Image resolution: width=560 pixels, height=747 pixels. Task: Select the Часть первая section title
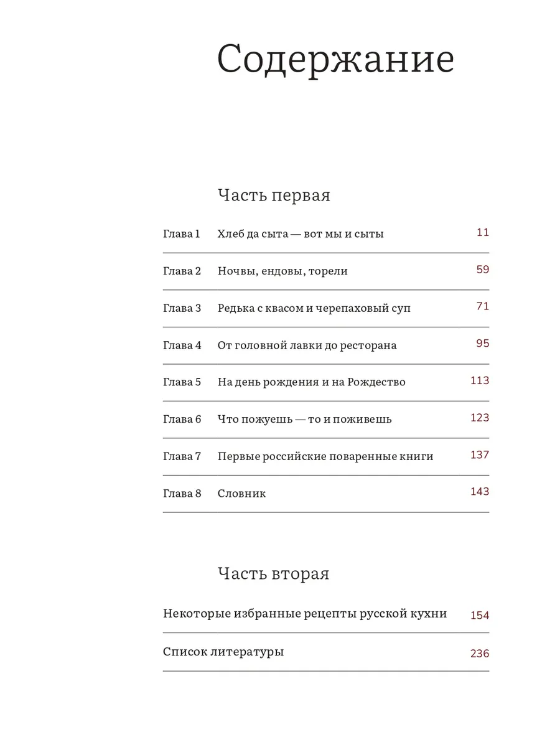tap(274, 195)
